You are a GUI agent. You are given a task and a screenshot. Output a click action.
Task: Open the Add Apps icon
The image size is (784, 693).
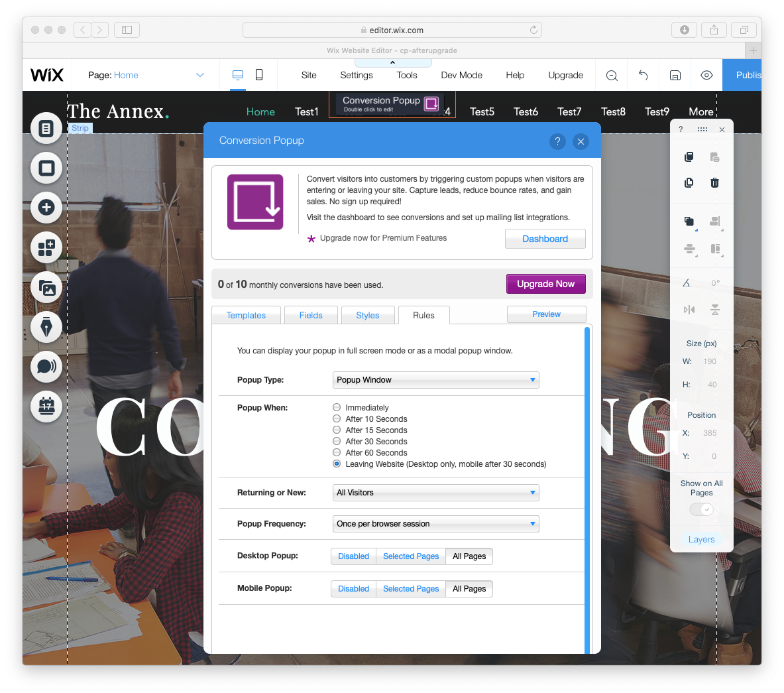(x=46, y=247)
